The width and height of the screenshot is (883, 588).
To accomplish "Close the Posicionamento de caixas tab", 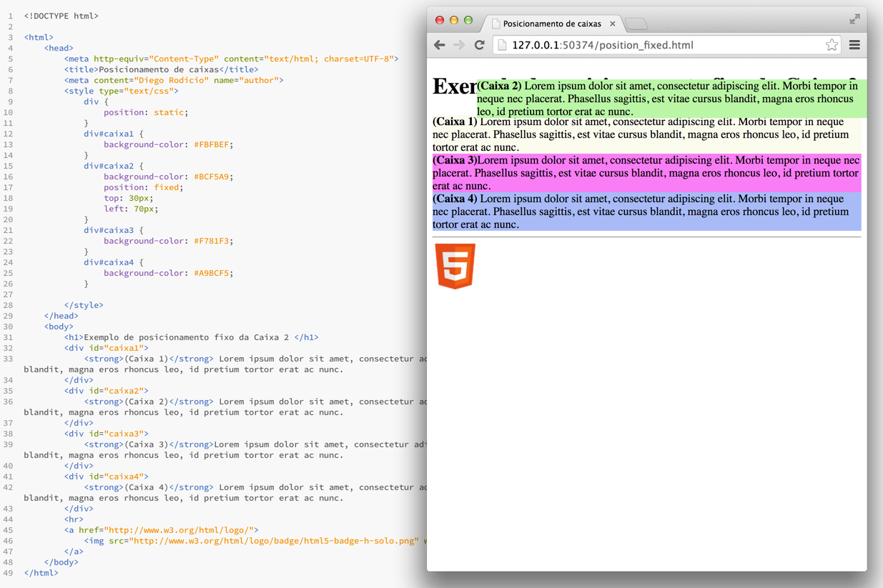I will click(x=613, y=24).
